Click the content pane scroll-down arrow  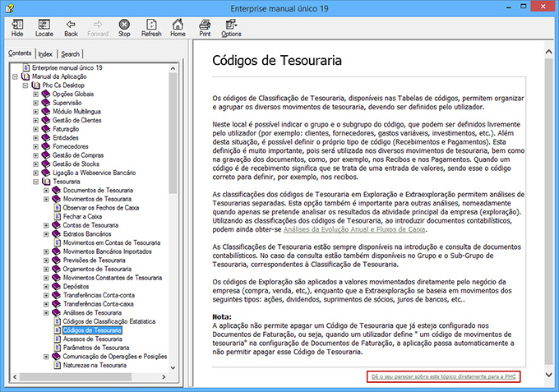click(549, 375)
